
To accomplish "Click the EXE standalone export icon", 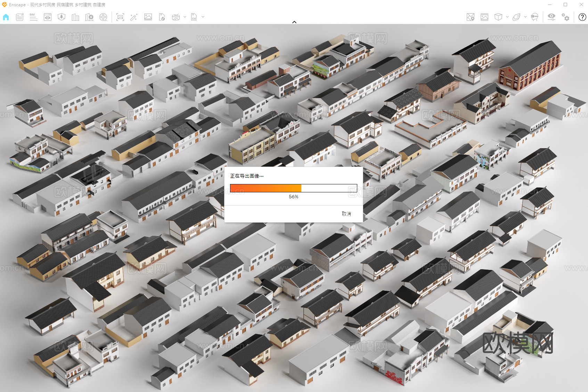I will [194, 17].
